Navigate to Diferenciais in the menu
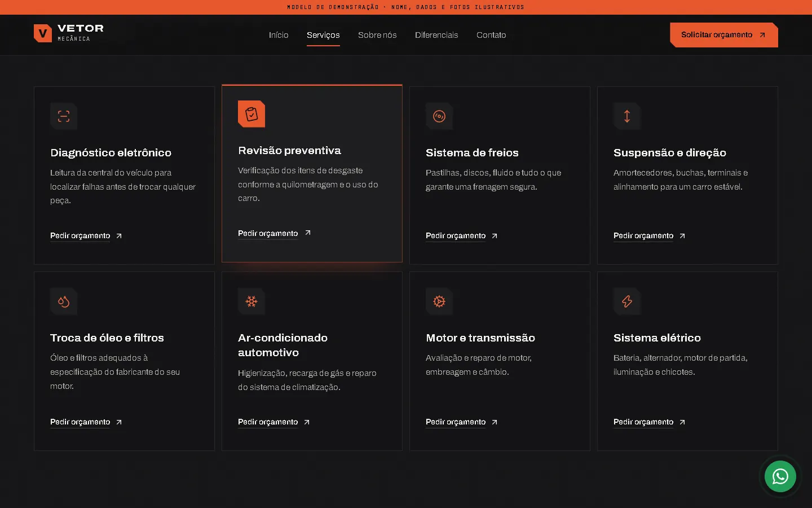This screenshot has width=812, height=508. (x=436, y=35)
